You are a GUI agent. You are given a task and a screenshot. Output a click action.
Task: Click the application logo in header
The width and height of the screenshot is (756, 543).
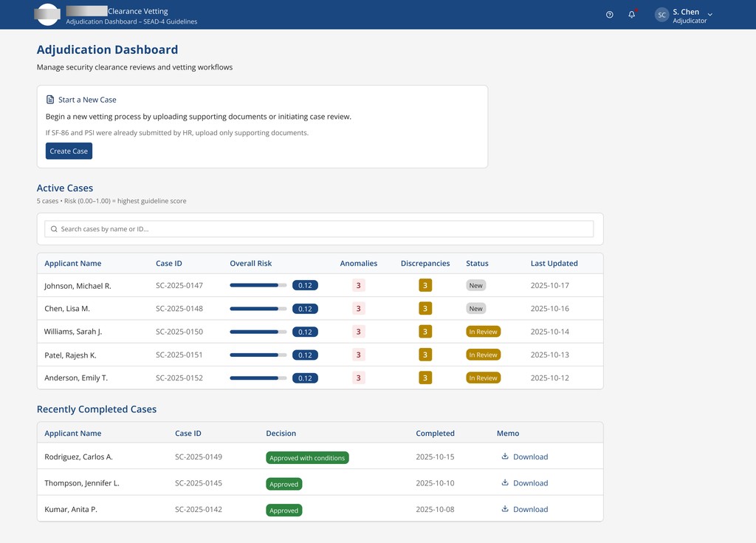[x=48, y=15]
